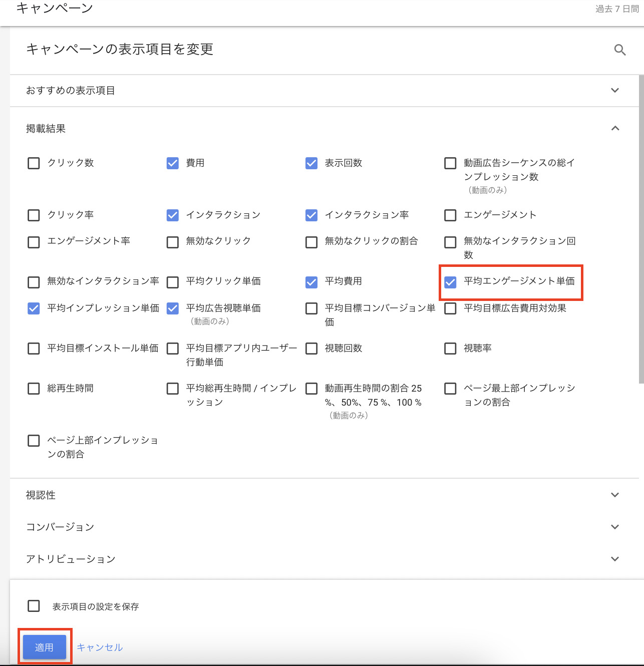
Task: Tick the 表示項目の設定を保存 checkbox
Action: coord(34,606)
